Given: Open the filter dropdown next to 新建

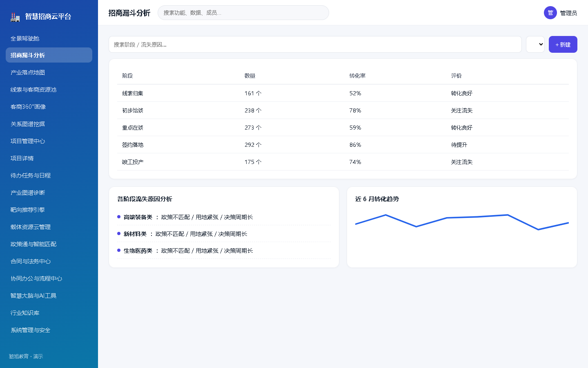Looking at the screenshot, I should point(535,45).
